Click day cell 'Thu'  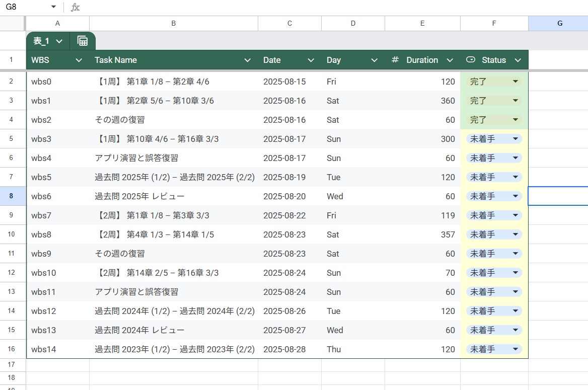pyautogui.click(x=353, y=349)
